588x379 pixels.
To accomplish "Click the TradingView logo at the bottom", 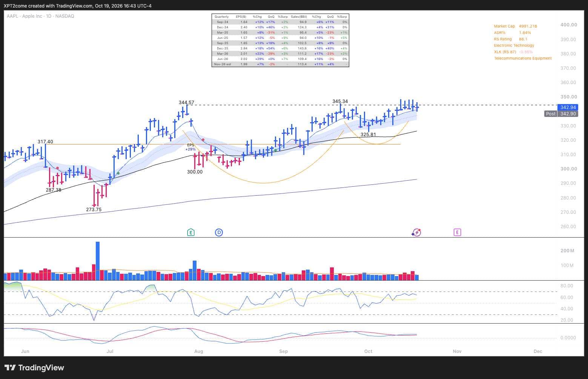I will pyautogui.click(x=34, y=368).
